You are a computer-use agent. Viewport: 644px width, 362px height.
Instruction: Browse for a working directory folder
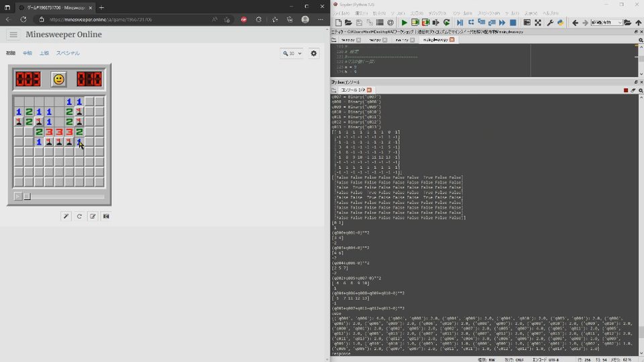(628, 23)
